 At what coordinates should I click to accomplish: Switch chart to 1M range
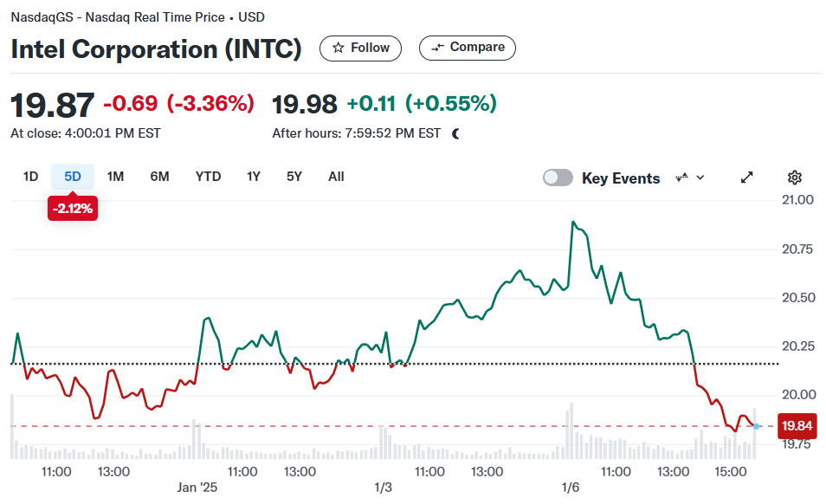point(115,177)
